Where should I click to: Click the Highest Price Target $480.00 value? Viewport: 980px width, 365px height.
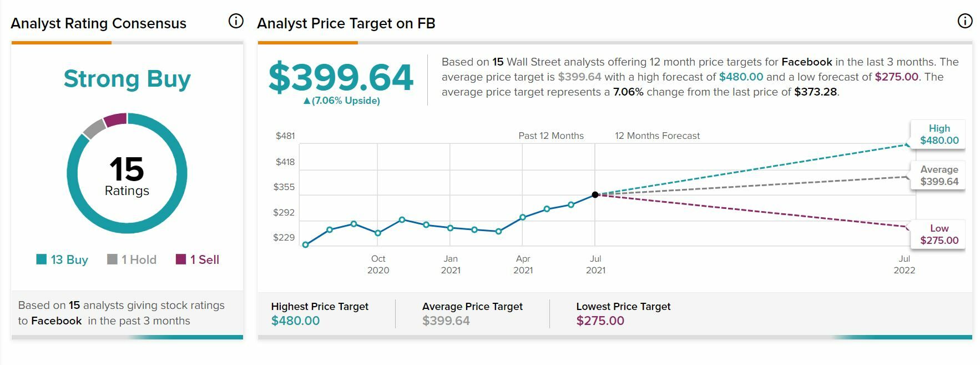[x=295, y=321]
